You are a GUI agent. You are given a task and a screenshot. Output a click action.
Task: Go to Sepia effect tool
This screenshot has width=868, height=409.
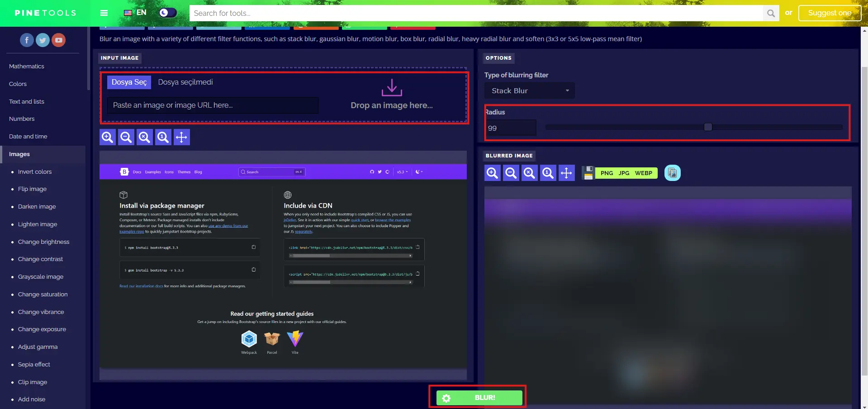[x=34, y=364]
